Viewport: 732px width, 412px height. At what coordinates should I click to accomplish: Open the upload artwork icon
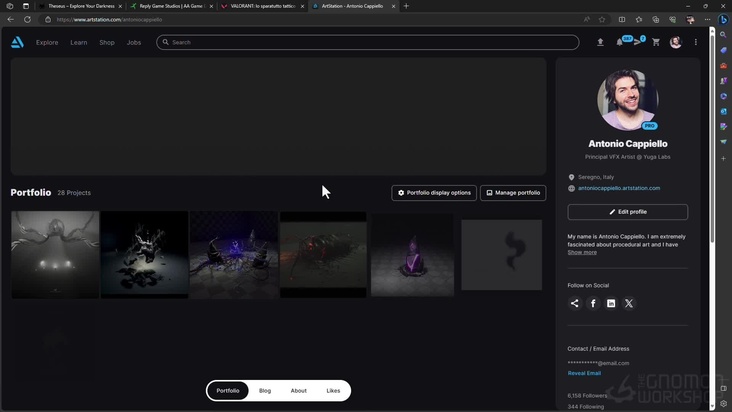pos(600,42)
